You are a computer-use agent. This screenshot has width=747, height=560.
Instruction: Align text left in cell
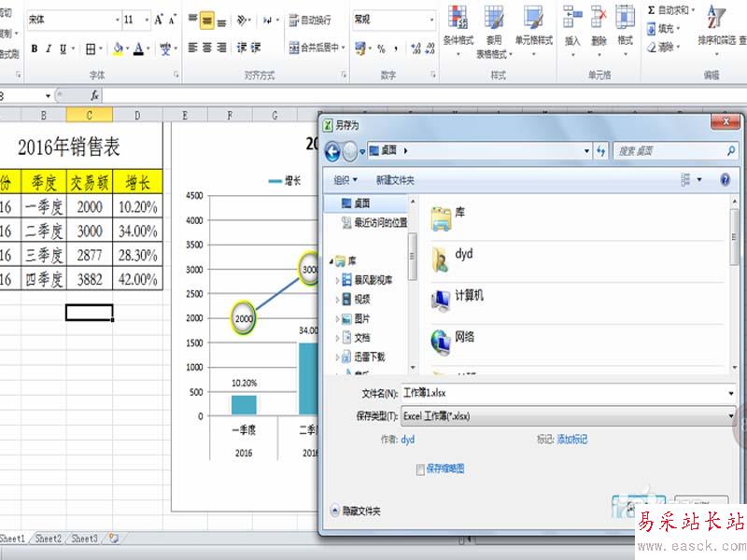click(x=193, y=48)
